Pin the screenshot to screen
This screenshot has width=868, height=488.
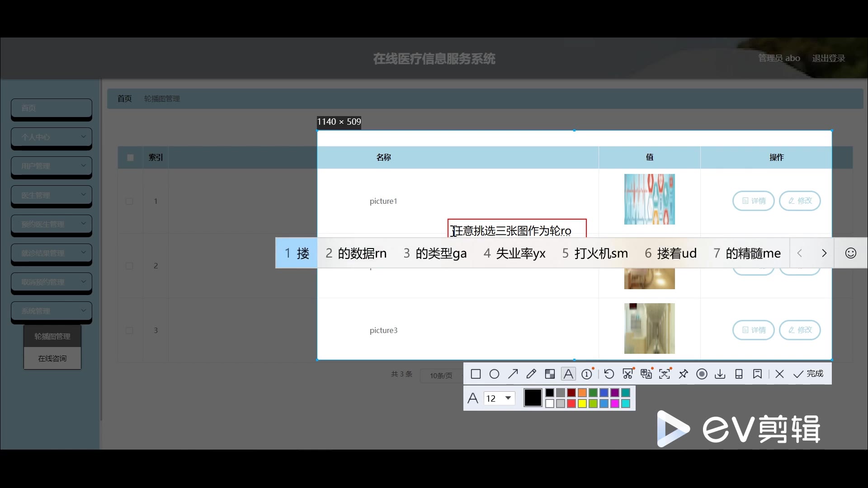pyautogui.click(x=683, y=374)
